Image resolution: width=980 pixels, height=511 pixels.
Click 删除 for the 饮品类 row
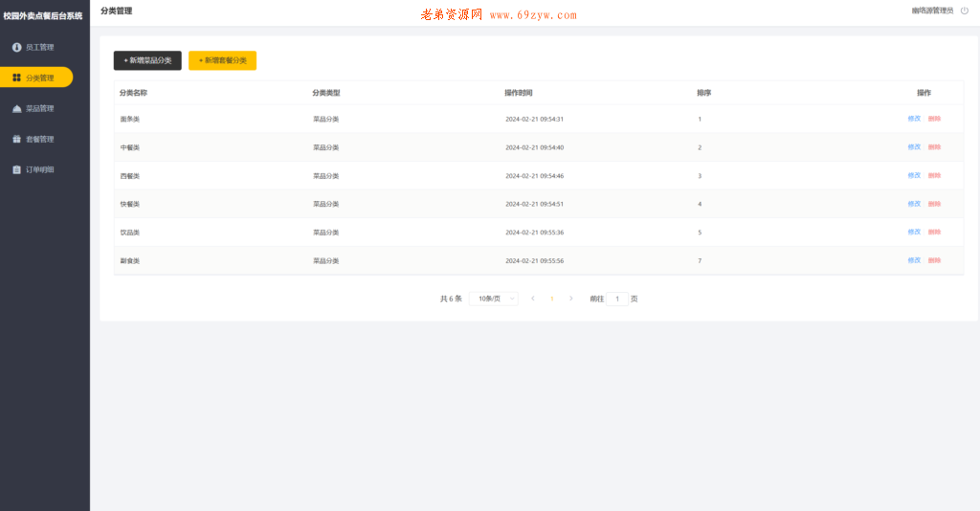point(934,232)
